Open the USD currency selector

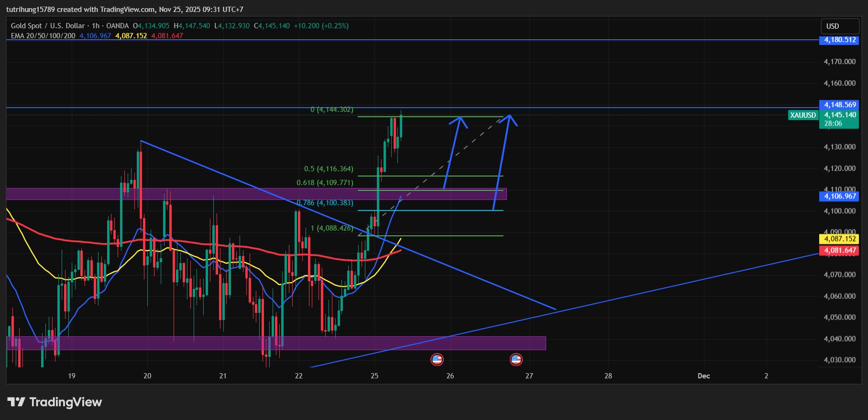point(833,26)
